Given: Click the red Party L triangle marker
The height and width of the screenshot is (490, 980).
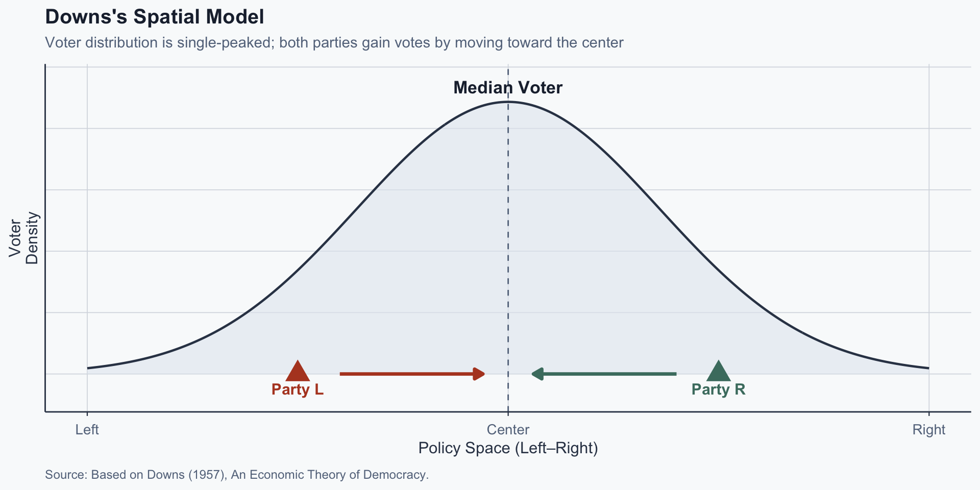Looking at the screenshot, I should [x=298, y=372].
